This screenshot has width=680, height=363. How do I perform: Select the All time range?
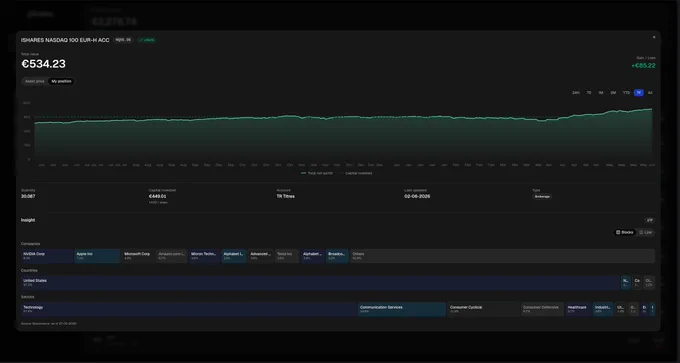650,93
